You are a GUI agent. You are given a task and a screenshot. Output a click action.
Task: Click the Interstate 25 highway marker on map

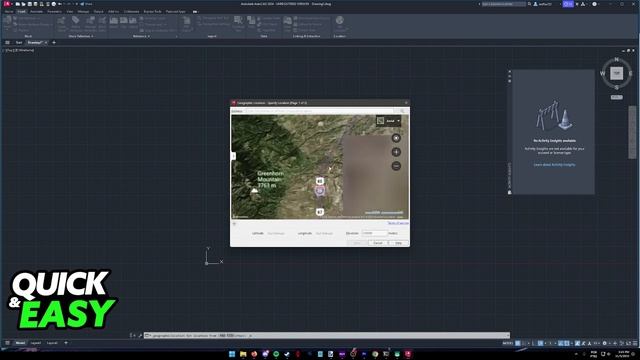click(x=320, y=191)
